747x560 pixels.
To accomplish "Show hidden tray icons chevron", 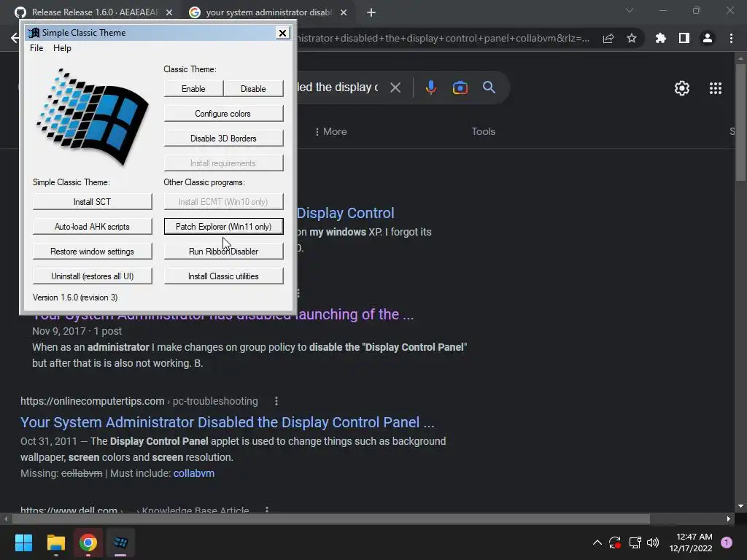I will pos(597,542).
